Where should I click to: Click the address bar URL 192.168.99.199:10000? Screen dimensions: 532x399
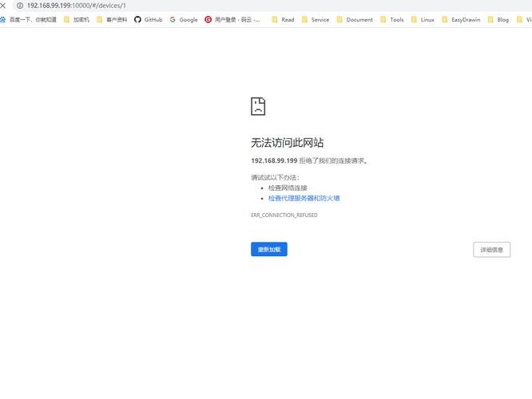77,6
